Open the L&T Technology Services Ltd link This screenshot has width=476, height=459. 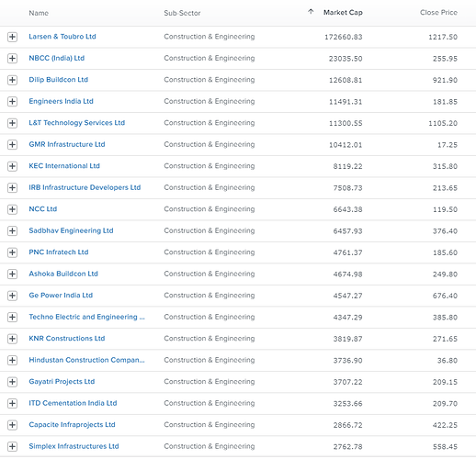pyautogui.click(x=77, y=123)
